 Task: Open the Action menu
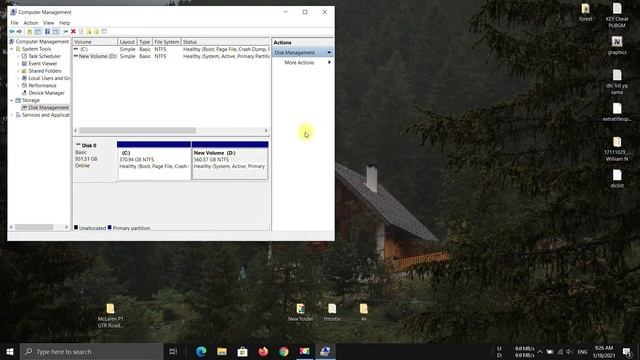pyautogui.click(x=31, y=23)
